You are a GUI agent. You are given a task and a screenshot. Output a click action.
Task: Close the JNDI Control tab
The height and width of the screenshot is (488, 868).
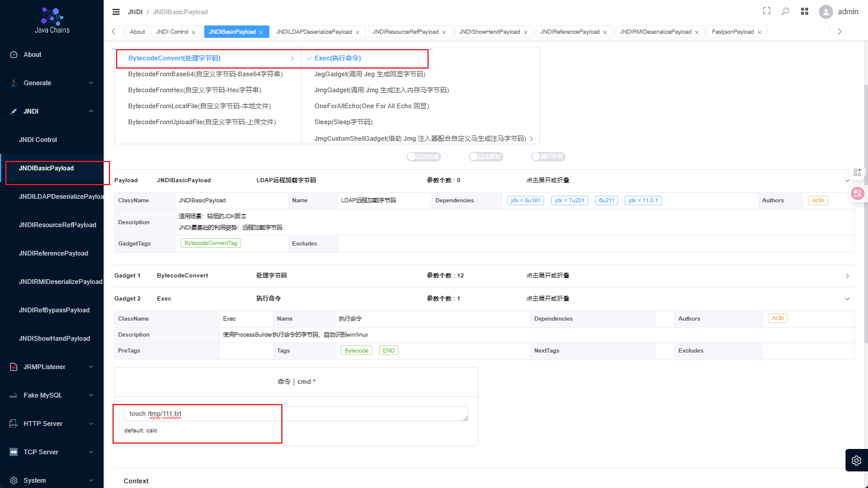[x=194, y=33]
